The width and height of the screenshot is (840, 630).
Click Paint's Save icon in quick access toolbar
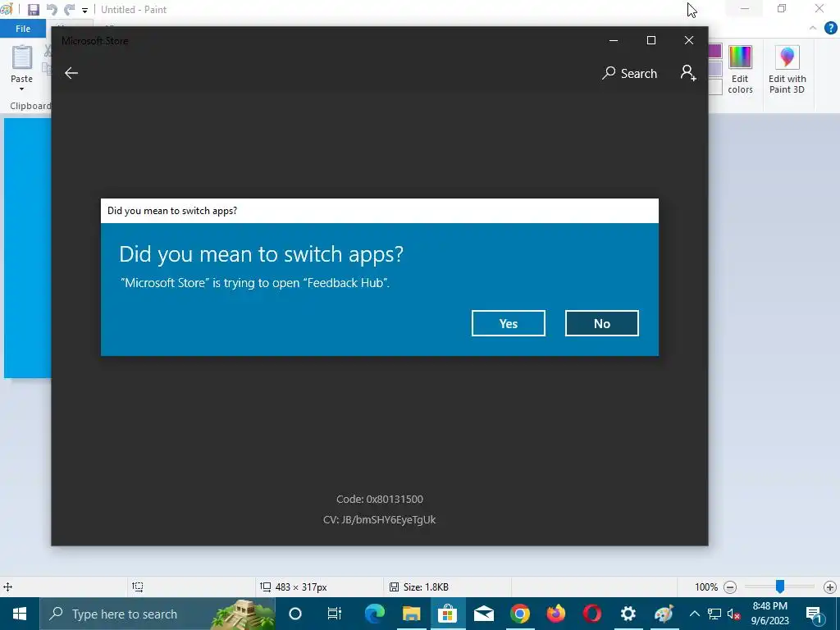click(x=33, y=10)
